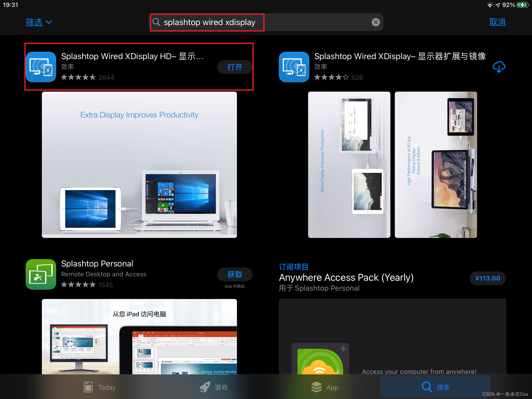Tap the 2844 star rating of XDisplay HD

[x=87, y=78]
